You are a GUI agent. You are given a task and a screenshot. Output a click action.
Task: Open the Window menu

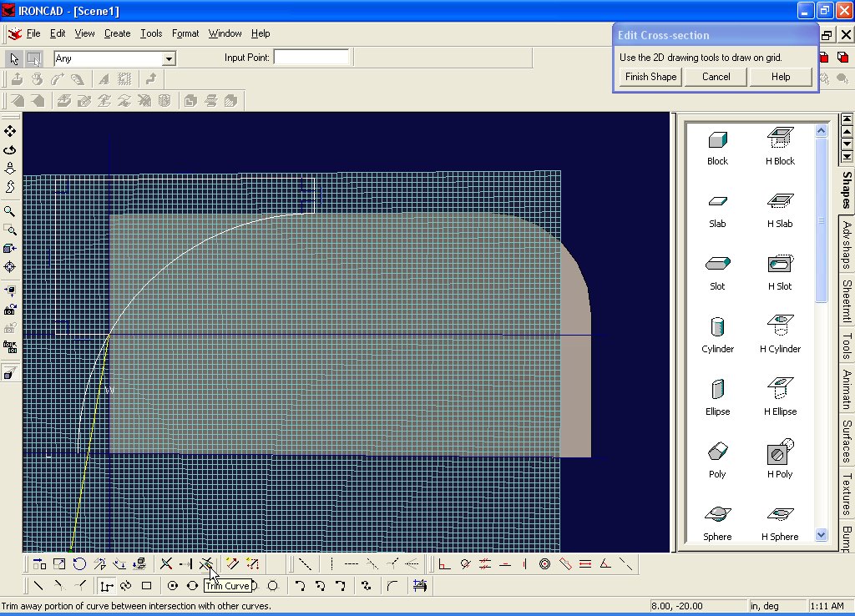[x=225, y=33]
